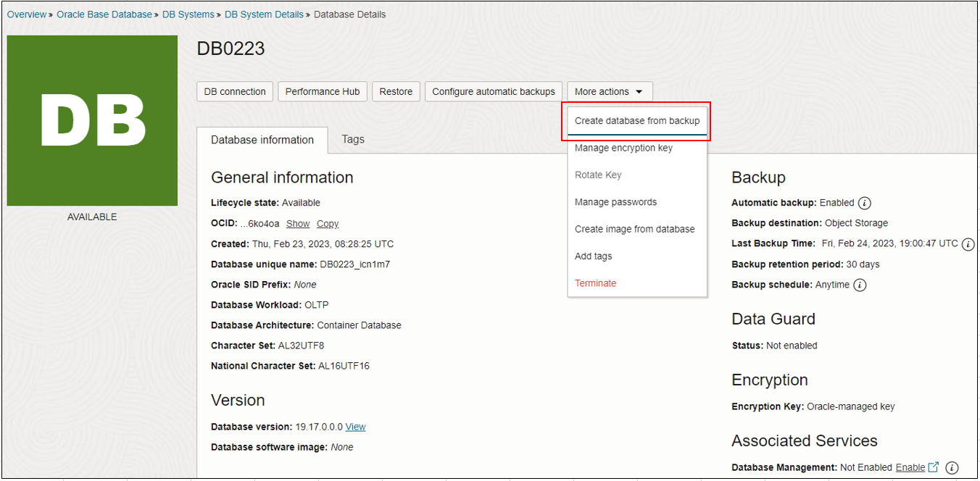Choose Manage encryption key

pyautogui.click(x=623, y=148)
